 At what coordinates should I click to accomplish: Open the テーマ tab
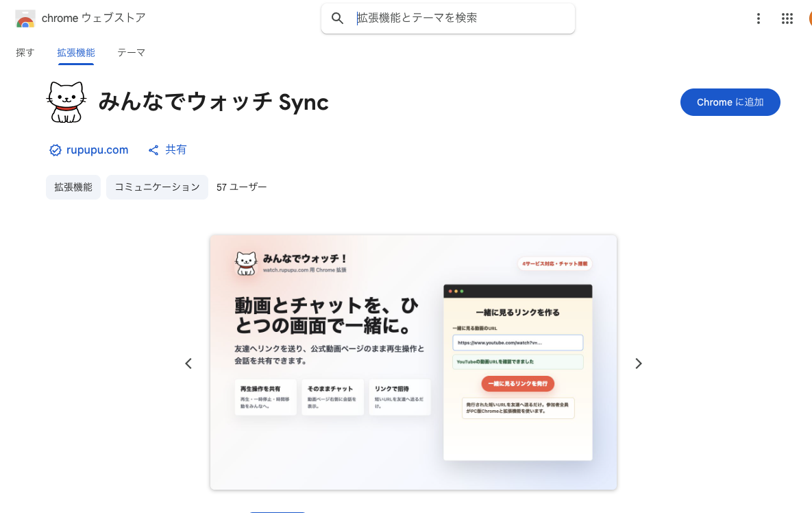click(131, 52)
